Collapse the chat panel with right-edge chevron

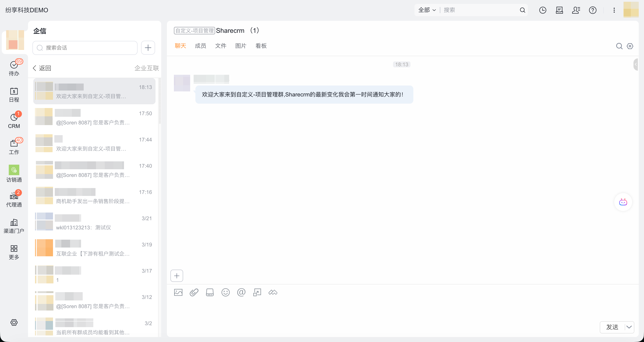[x=636, y=64]
